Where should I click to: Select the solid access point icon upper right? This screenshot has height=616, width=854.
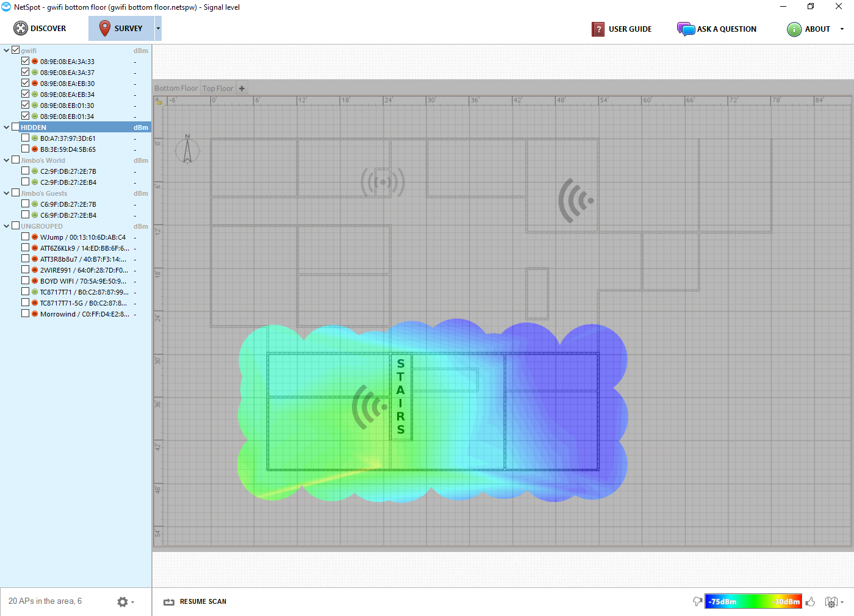576,200
